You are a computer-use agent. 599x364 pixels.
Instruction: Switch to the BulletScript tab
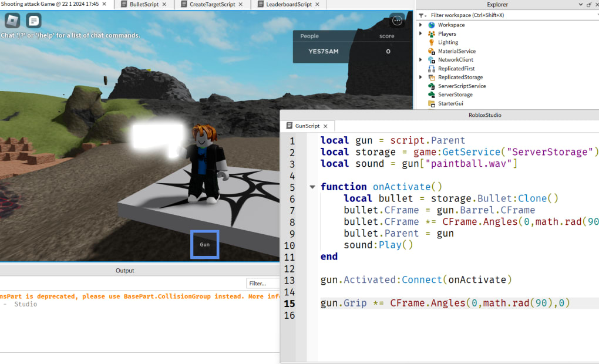[144, 4]
